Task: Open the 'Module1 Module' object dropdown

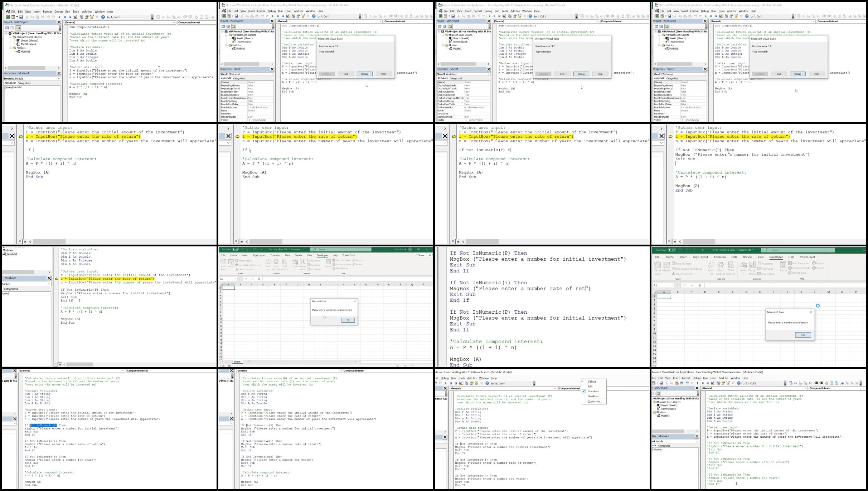Action: [x=59, y=79]
